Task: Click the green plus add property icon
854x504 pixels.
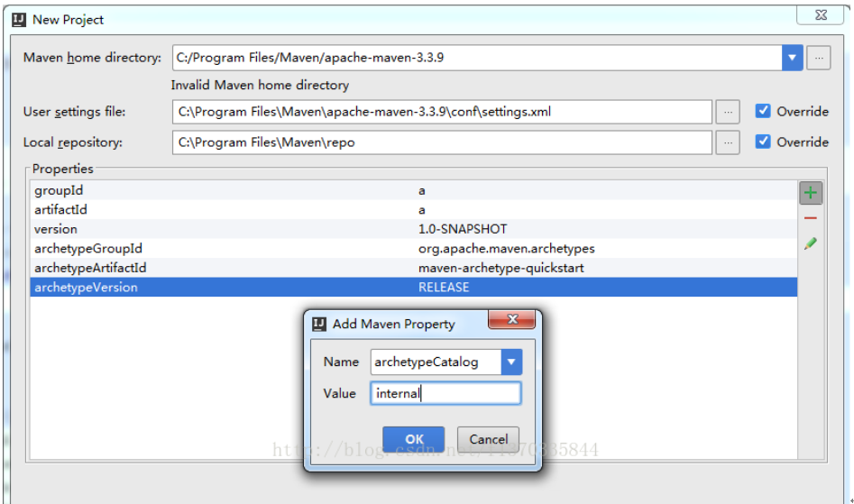Action: pos(811,193)
